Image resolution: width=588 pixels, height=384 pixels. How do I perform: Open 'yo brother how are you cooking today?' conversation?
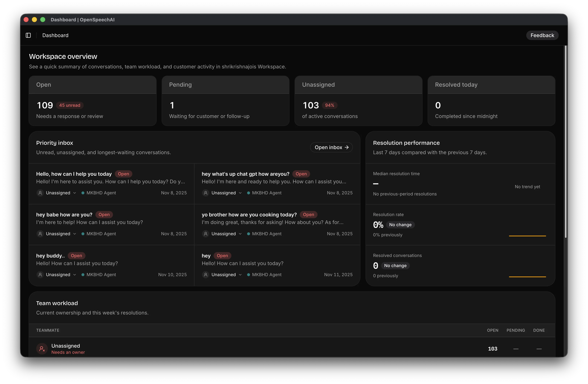(277, 225)
